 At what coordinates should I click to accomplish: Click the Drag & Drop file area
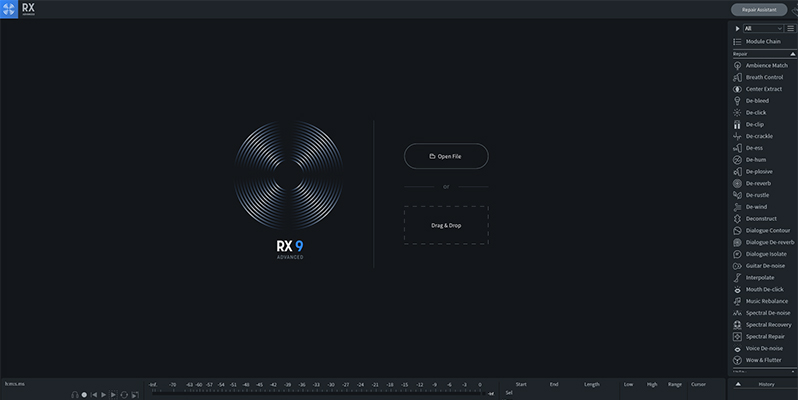[x=446, y=225]
